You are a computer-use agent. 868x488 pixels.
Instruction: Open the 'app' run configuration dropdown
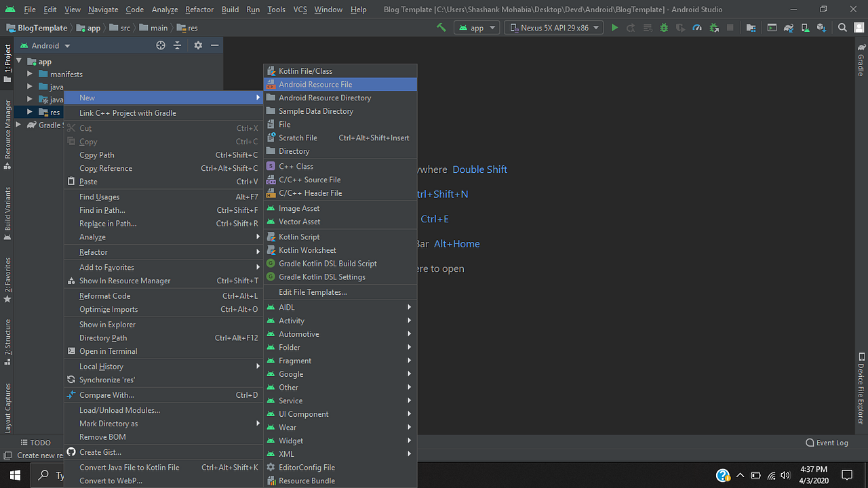point(477,27)
